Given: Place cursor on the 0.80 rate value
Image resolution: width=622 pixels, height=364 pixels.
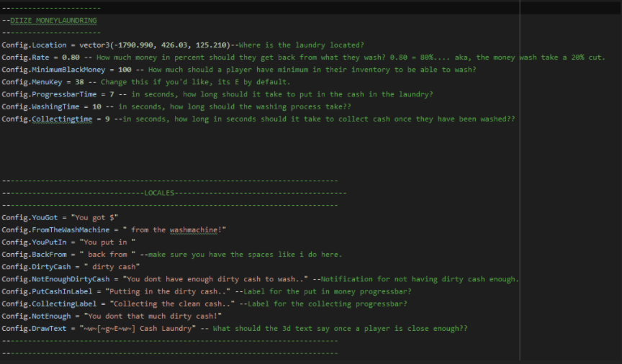Looking at the screenshot, I should click(71, 58).
